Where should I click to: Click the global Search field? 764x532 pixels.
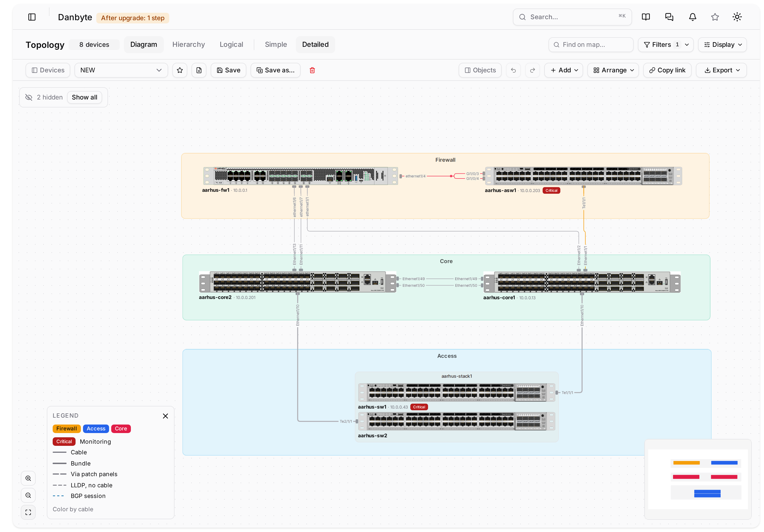(572, 17)
